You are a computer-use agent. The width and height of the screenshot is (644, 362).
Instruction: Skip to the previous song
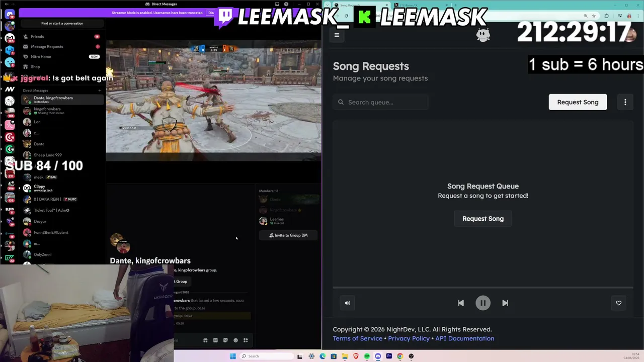pyautogui.click(x=461, y=303)
